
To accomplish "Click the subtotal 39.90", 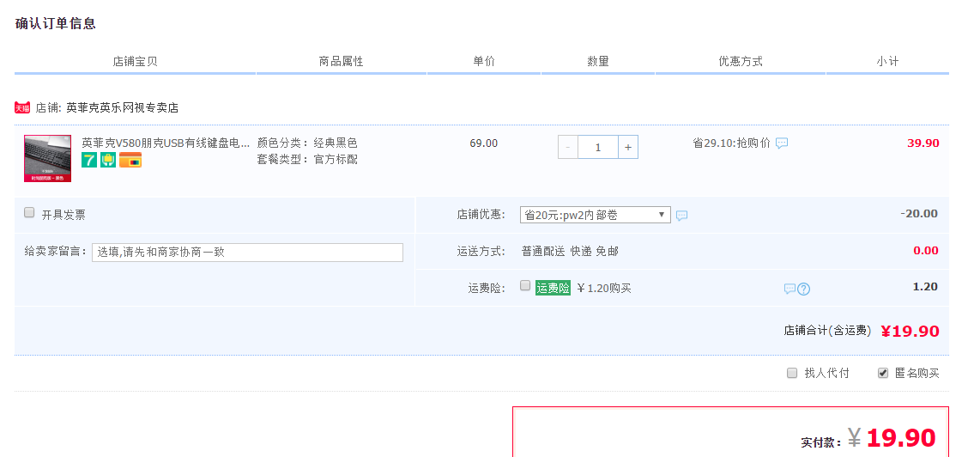I will point(923,143).
